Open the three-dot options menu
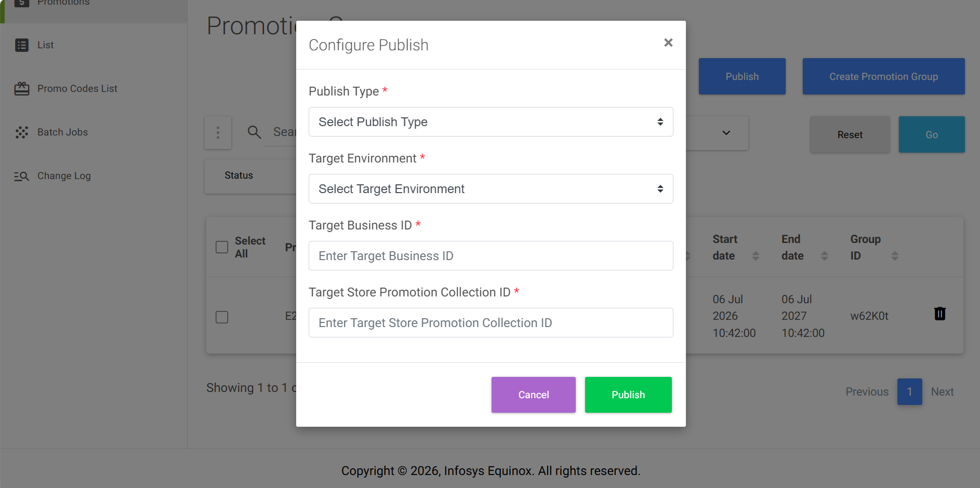This screenshot has height=488, width=980. [x=218, y=133]
